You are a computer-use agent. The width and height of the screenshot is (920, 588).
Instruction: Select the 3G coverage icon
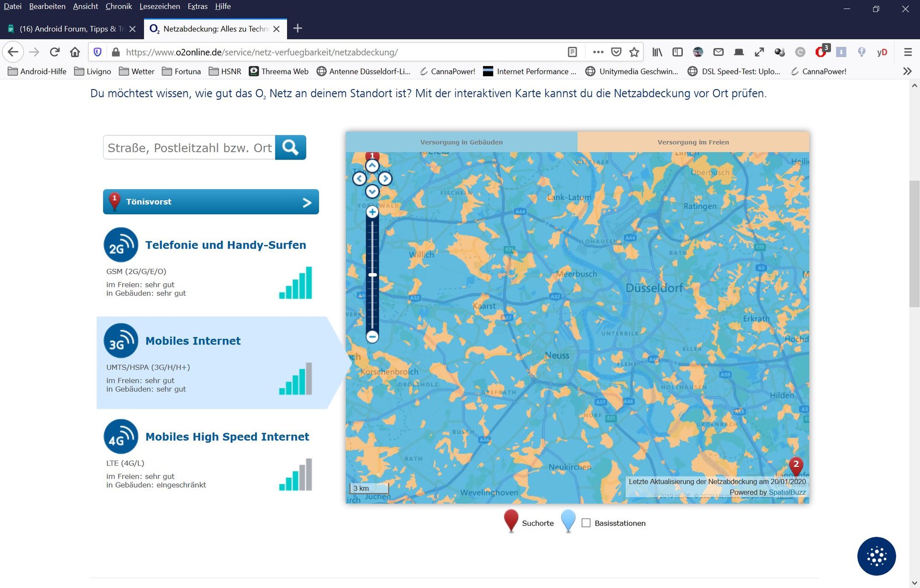(x=121, y=341)
